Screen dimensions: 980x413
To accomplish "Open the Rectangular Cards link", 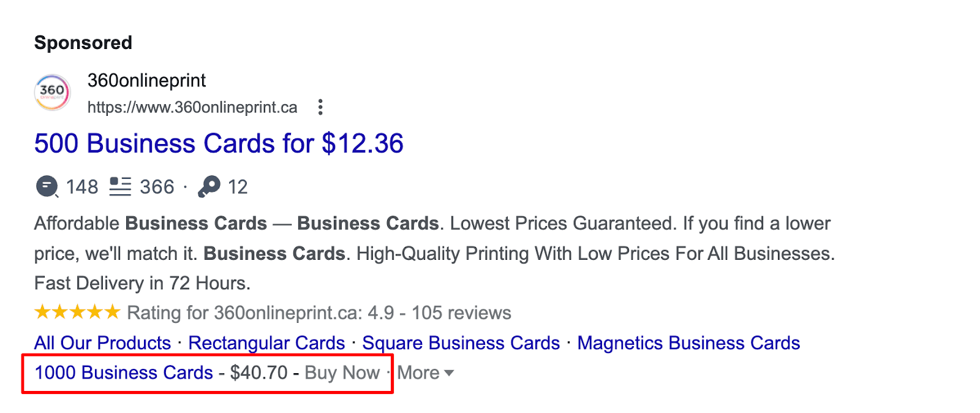I will [267, 343].
